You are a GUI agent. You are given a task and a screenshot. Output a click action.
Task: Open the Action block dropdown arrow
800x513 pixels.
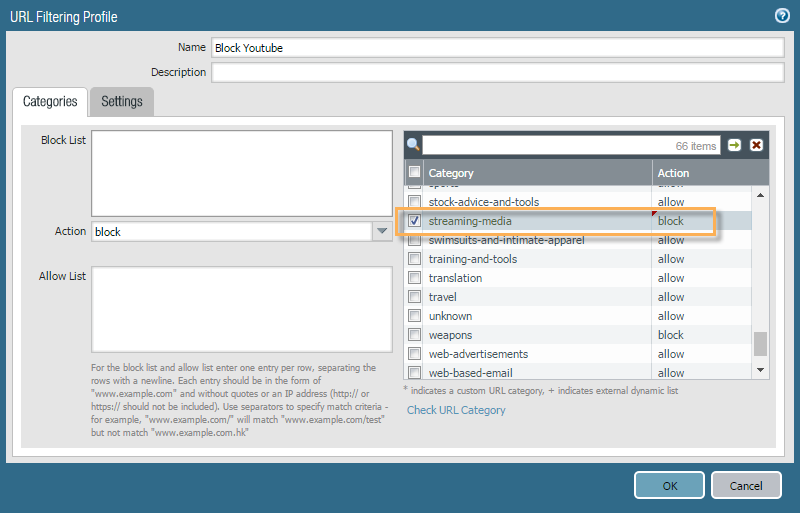[x=382, y=231]
